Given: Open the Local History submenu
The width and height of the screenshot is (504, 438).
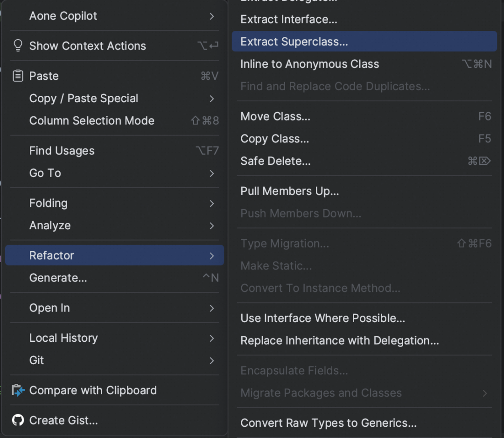Looking at the screenshot, I should pyautogui.click(x=114, y=338).
